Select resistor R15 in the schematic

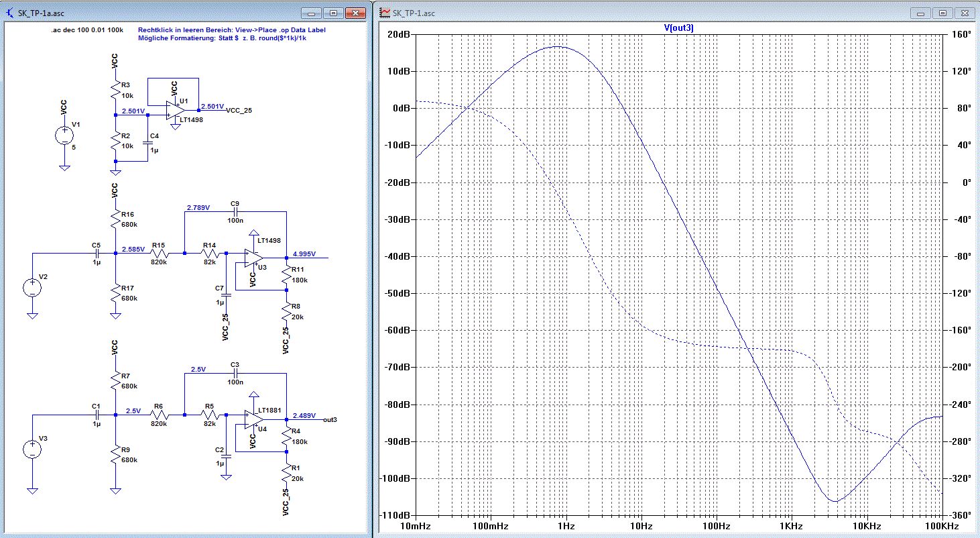click(160, 254)
